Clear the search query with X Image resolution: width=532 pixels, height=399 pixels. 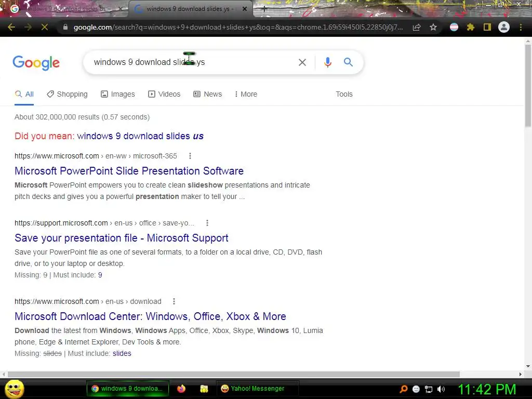point(302,62)
